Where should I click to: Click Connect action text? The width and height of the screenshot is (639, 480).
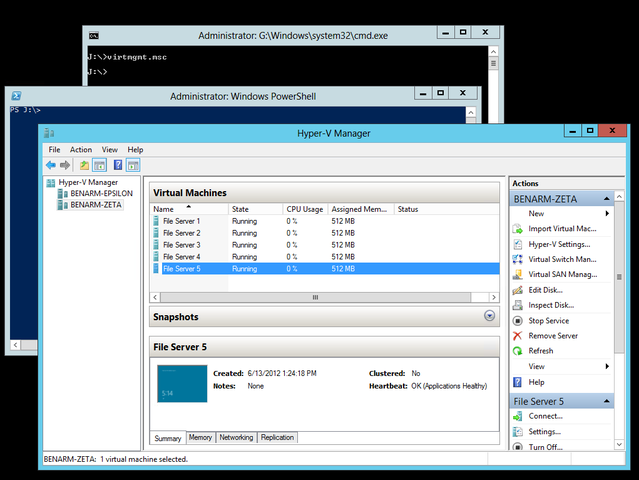point(545,416)
